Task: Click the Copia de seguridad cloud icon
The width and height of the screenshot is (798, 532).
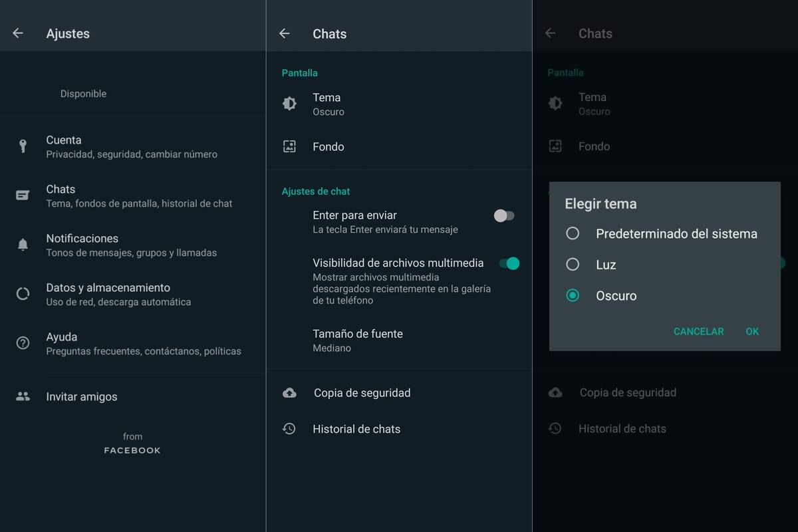Action: point(289,392)
